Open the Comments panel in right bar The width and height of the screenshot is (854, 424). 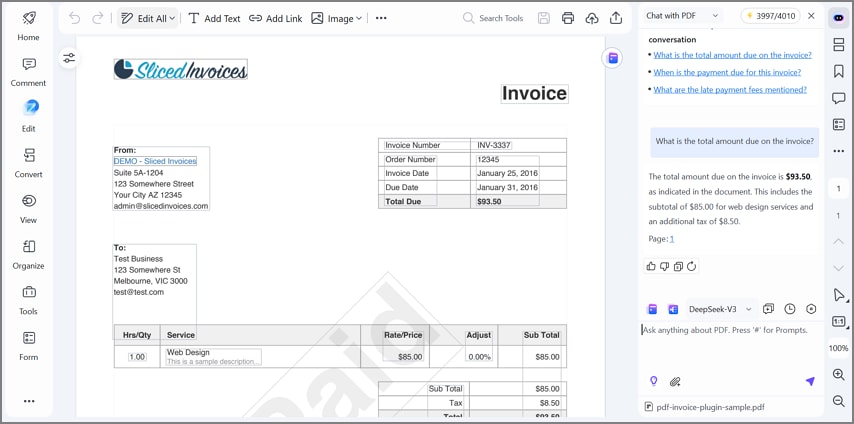838,98
